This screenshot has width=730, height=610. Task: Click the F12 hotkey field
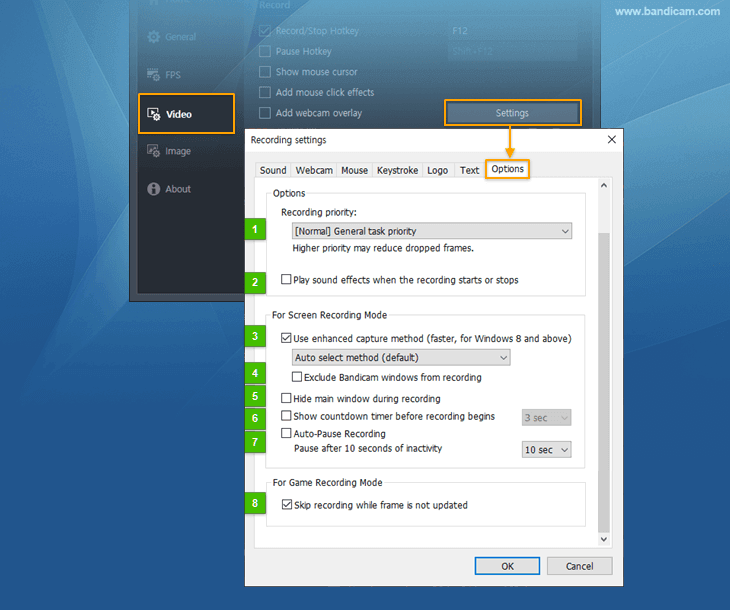513,31
